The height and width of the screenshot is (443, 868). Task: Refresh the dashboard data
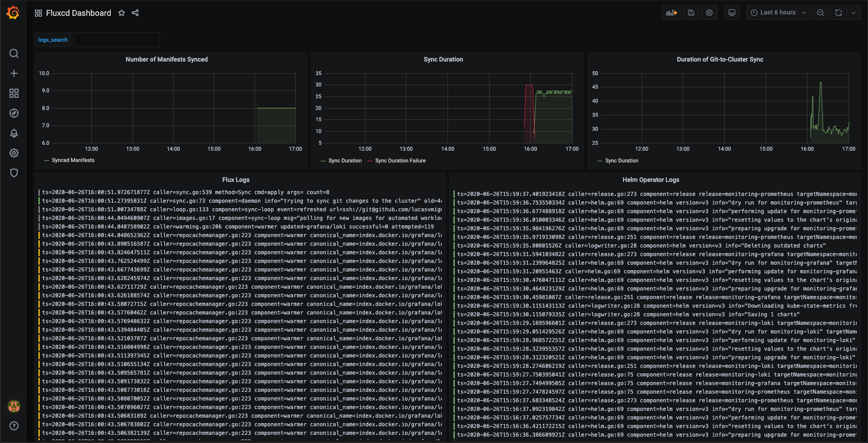(838, 13)
